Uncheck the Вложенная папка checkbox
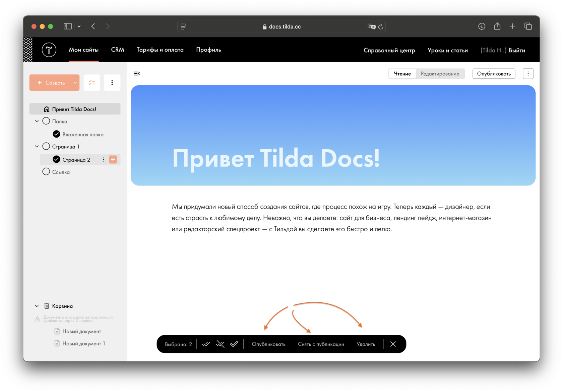The width and height of the screenshot is (563, 392). tap(57, 134)
